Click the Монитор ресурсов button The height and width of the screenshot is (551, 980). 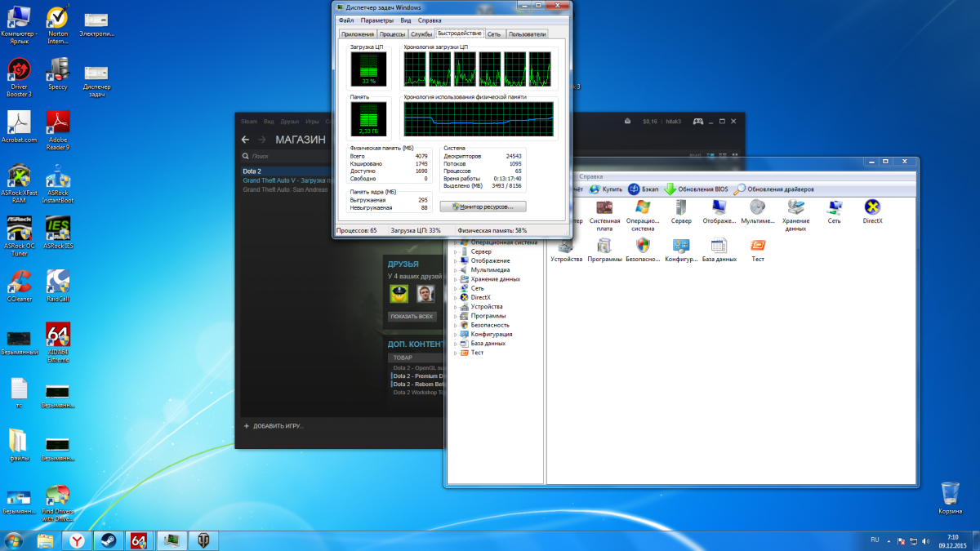[x=483, y=207]
